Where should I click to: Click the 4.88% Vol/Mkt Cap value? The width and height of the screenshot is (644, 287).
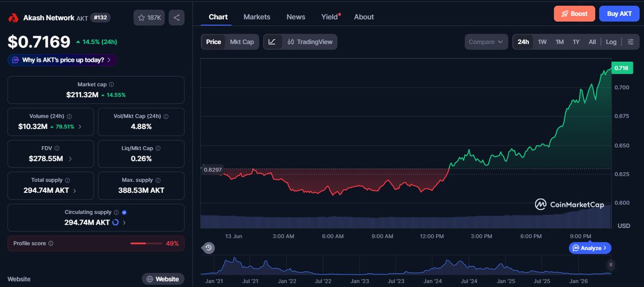point(141,127)
